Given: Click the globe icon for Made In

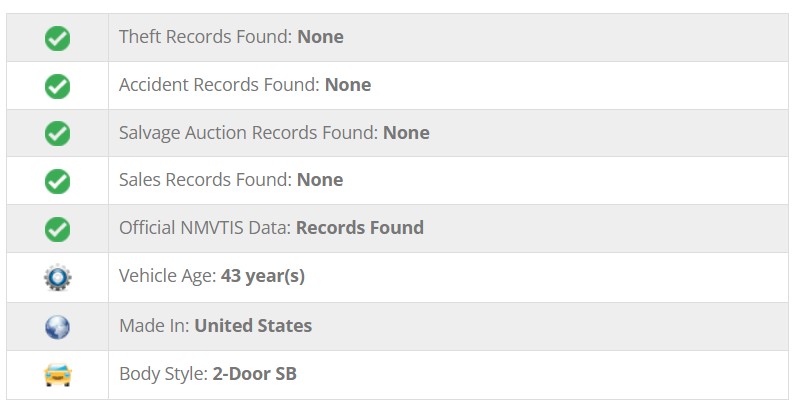Looking at the screenshot, I should [57, 327].
